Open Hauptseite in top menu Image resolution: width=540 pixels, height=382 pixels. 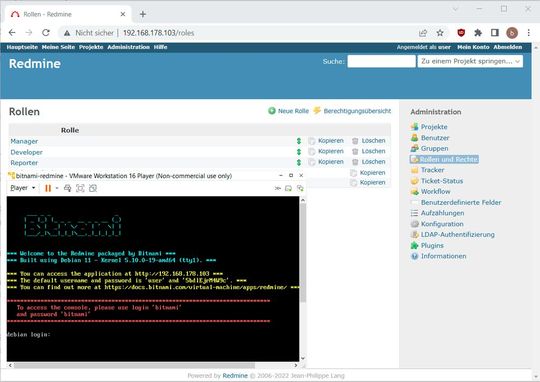coord(22,47)
